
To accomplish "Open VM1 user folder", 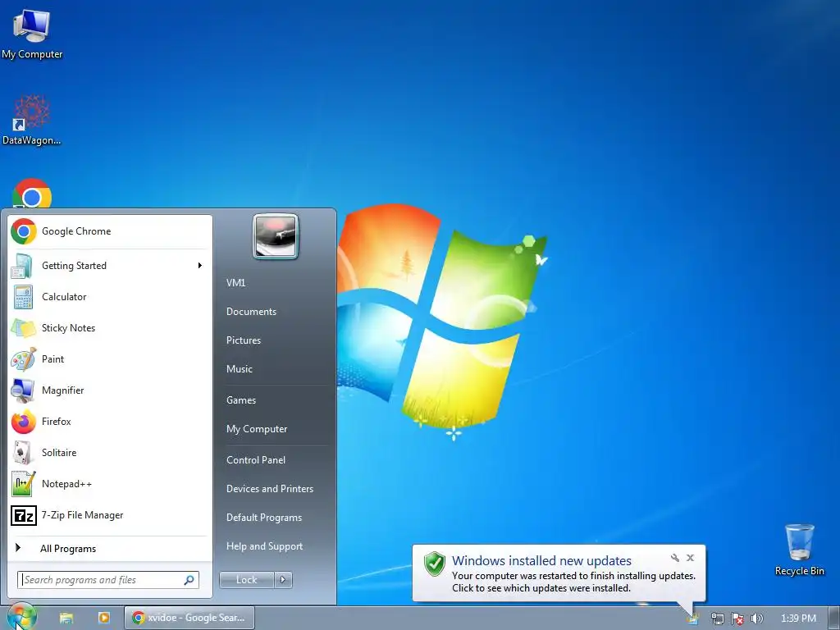I will point(235,283).
